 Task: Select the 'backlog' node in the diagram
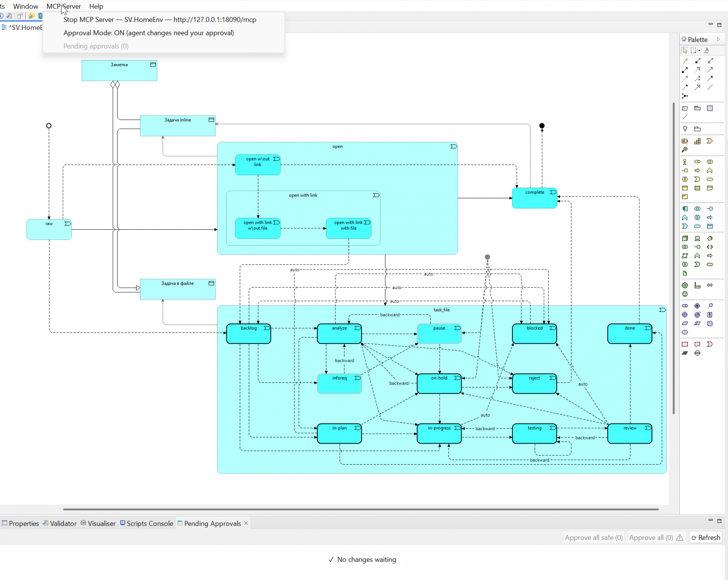249,334
